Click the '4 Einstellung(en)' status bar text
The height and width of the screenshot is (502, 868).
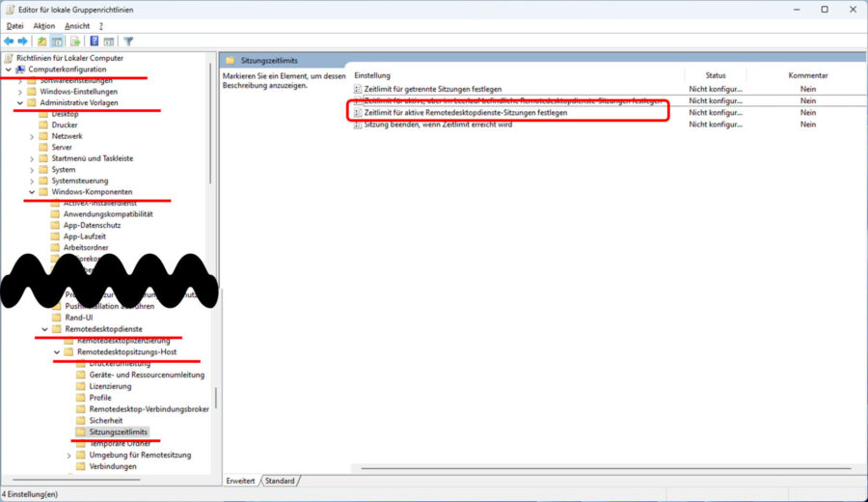click(x=30, y=494)
